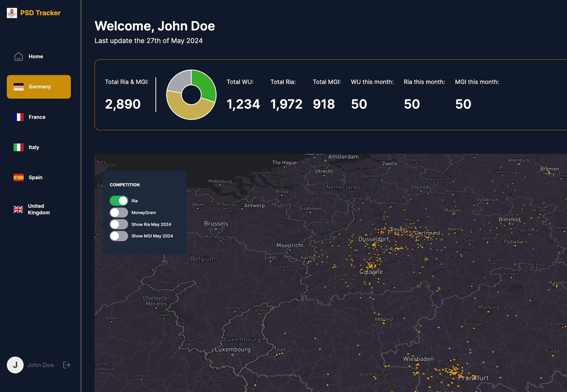Click the Ria this month label

(x=424, y=82)
